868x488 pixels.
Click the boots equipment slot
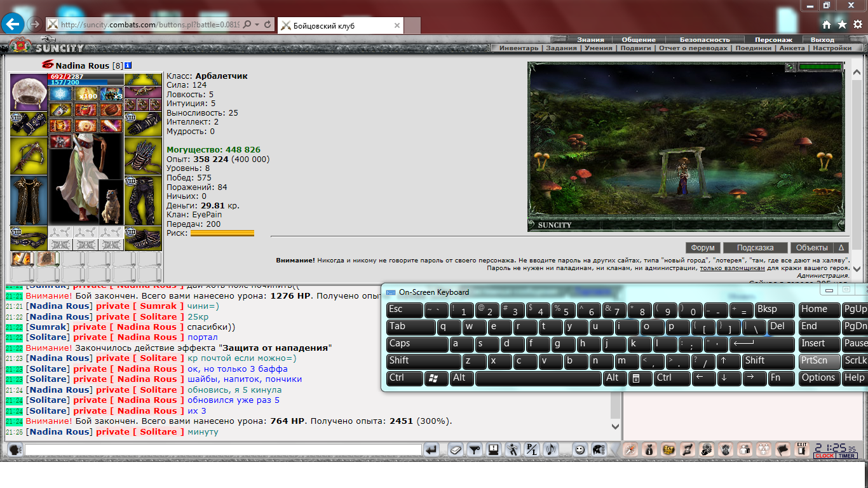pos(143,238)
